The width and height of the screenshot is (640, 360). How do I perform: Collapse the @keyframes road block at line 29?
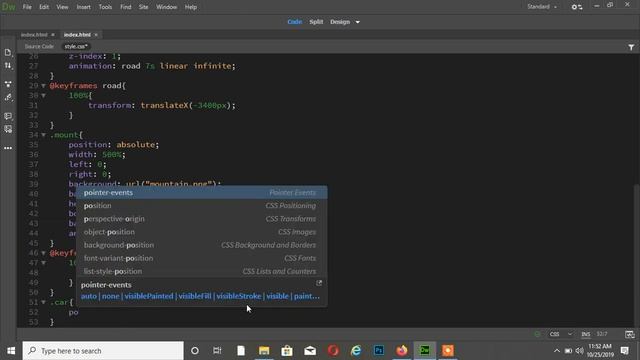pyautogui.click(x=43, y=86)
